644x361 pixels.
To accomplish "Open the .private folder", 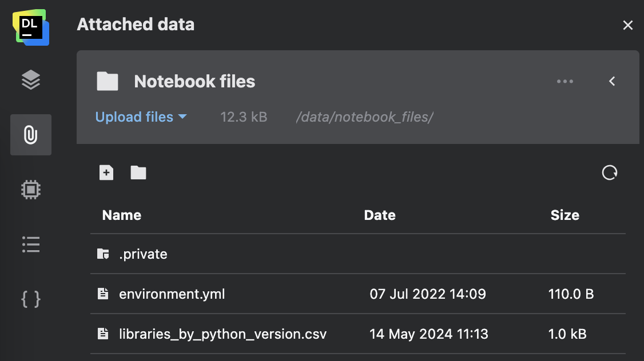I will pyautogui.click(x=143, y=254).
